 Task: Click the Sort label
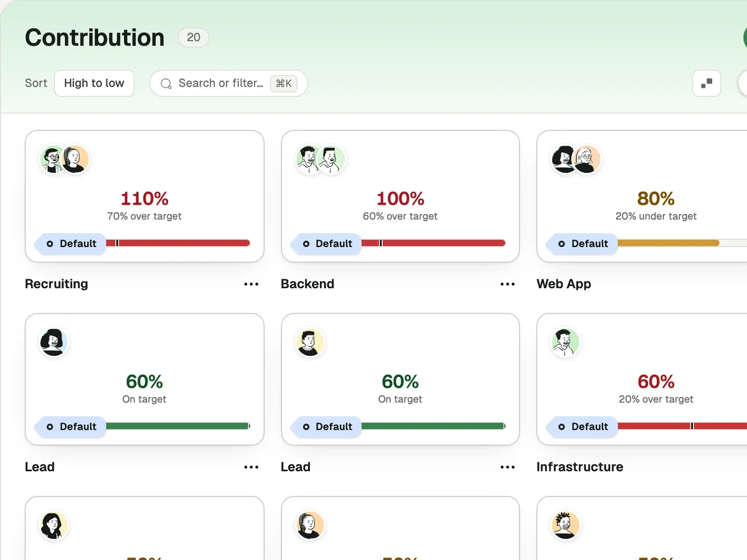36,83
